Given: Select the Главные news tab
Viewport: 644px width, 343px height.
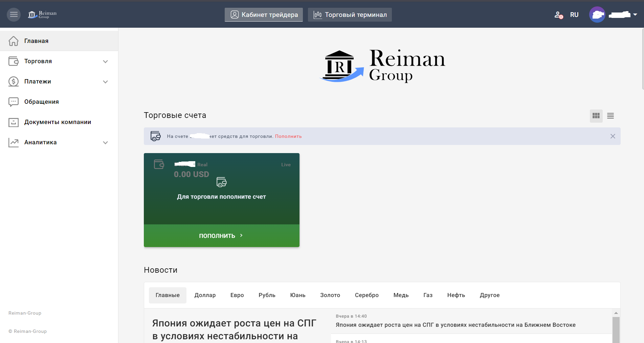Looking at the screenshot, I should click(x=168, y=295).
